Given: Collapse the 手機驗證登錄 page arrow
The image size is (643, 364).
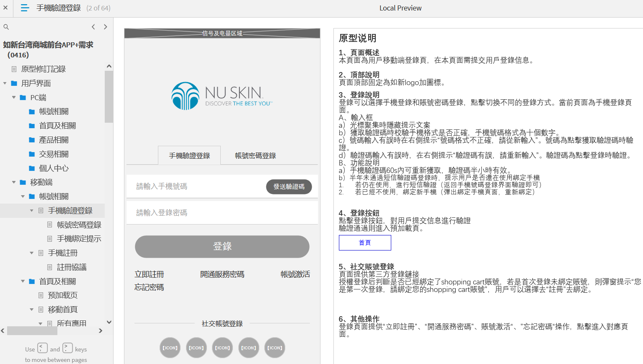Looking at the screenshot, I should tap(31, 211).
